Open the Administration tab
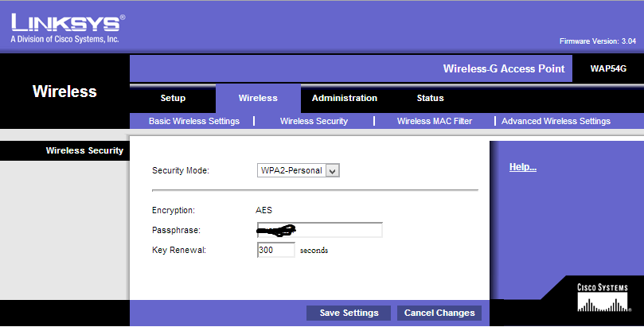Screen dimensions: 644x327 tap(344, 98)
